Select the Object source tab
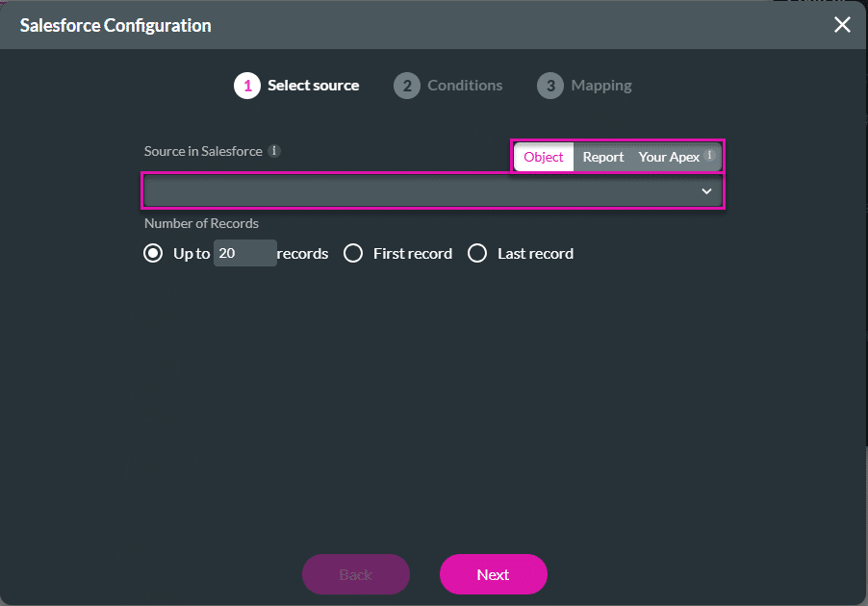This screenshot has height=606, width=868. pos(544,156)
